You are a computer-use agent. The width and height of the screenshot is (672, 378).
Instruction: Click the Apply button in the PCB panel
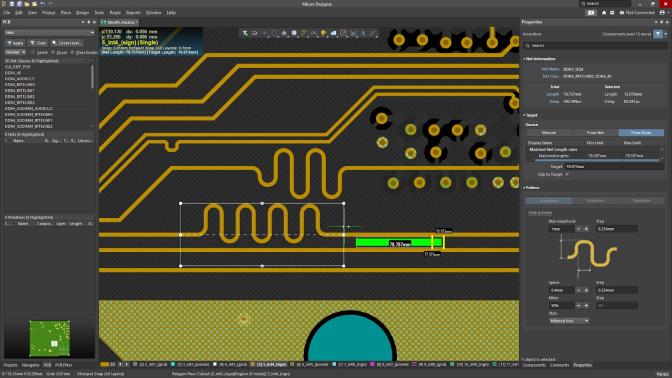click(x=15, y=43)
